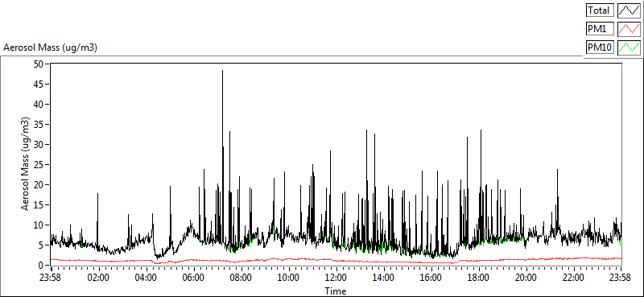Viewport: 644px width, 297px height.
Task: Click the 14:00 x-axis tick label
Action: coord(384,278)
